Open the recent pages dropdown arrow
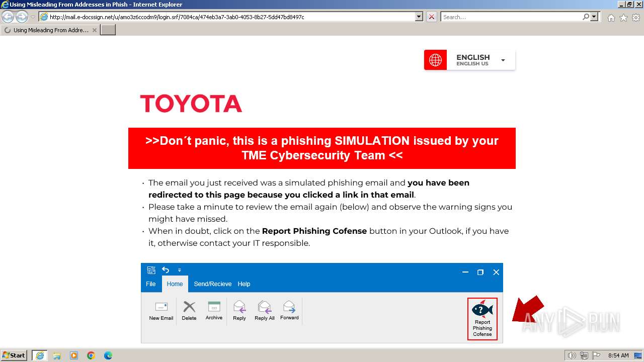 point(33,17)
